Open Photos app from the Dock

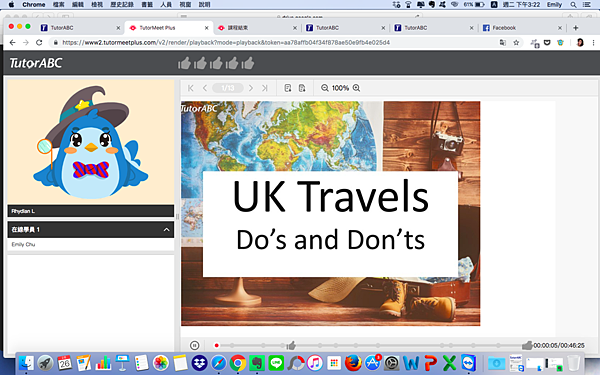161,363
